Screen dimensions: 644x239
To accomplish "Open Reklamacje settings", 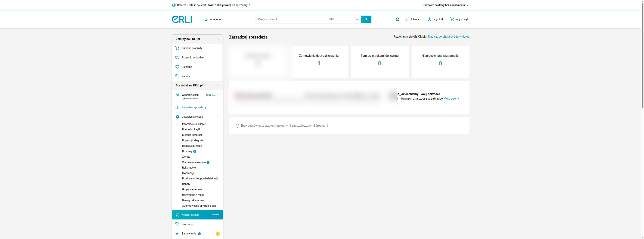I will [x=189, y=168].
